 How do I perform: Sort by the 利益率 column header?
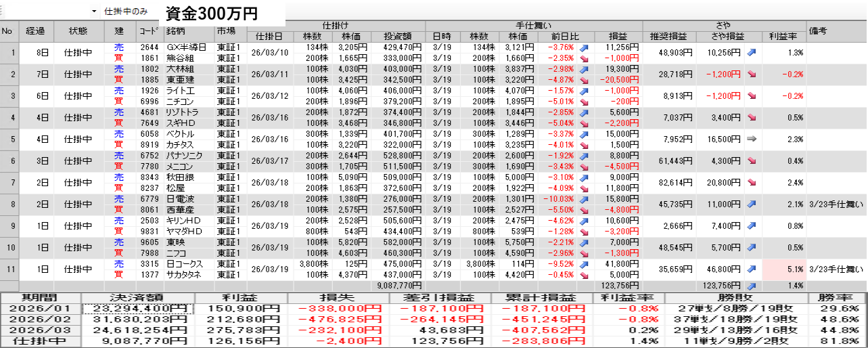782,36
